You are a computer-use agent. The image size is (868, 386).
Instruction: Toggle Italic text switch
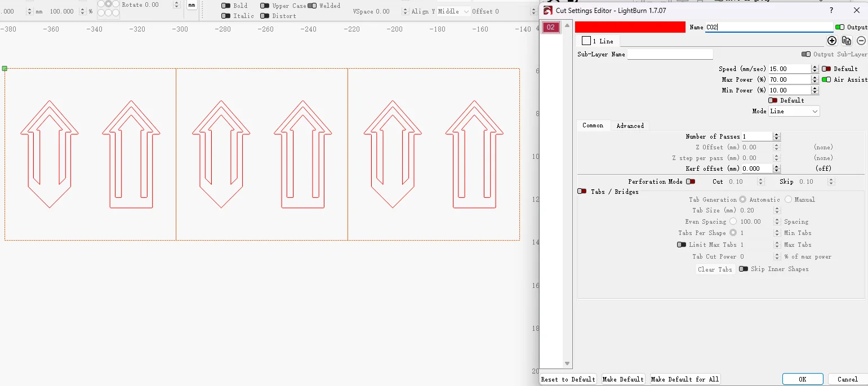[226, 16]
